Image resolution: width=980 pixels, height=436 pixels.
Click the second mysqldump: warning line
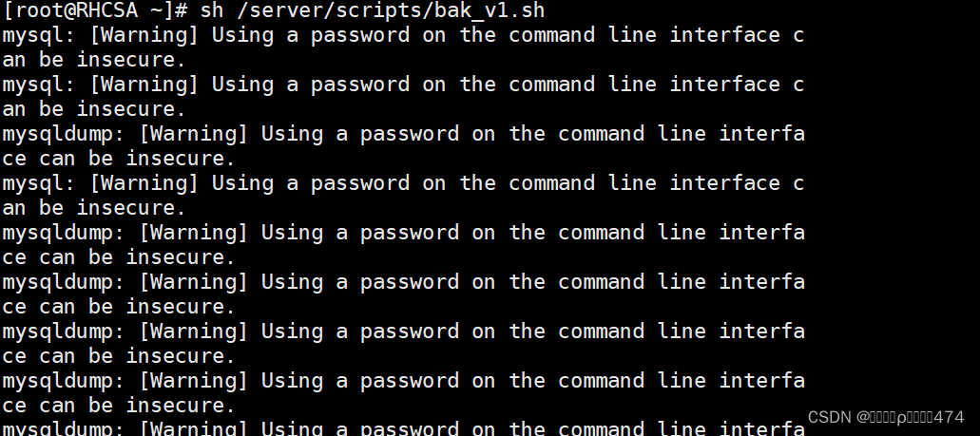tap(403, 233)
